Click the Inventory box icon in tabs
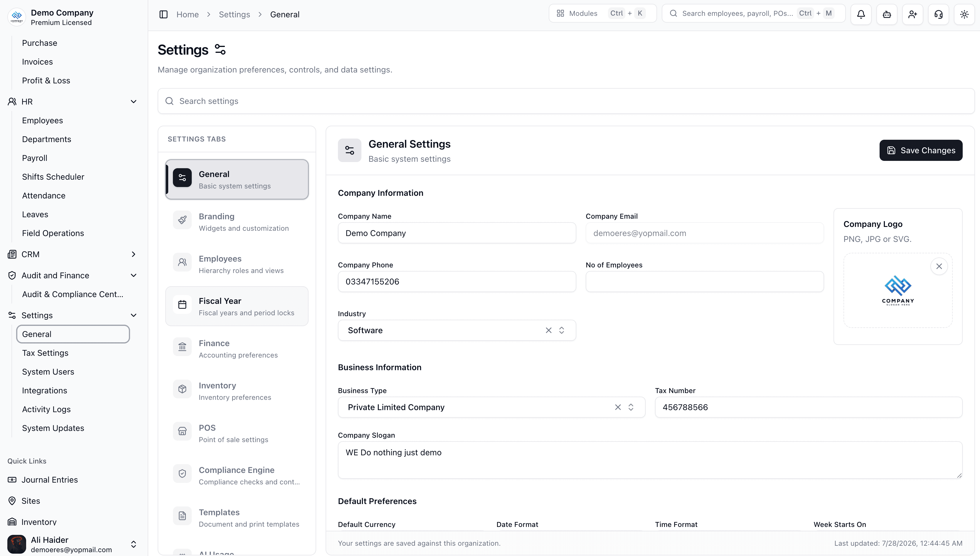The height and width of the screenshot is (556, 980). pos(182,389)
